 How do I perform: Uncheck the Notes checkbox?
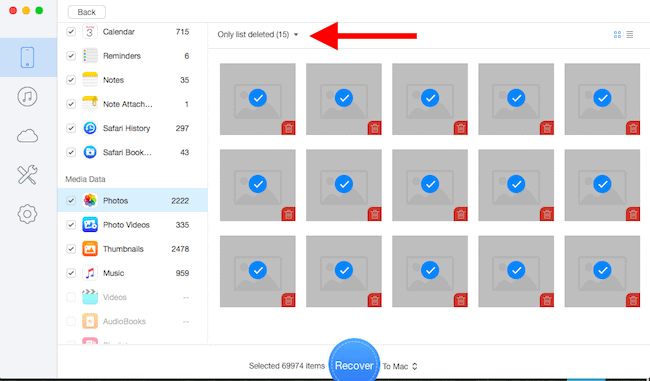tap(71, 80)
